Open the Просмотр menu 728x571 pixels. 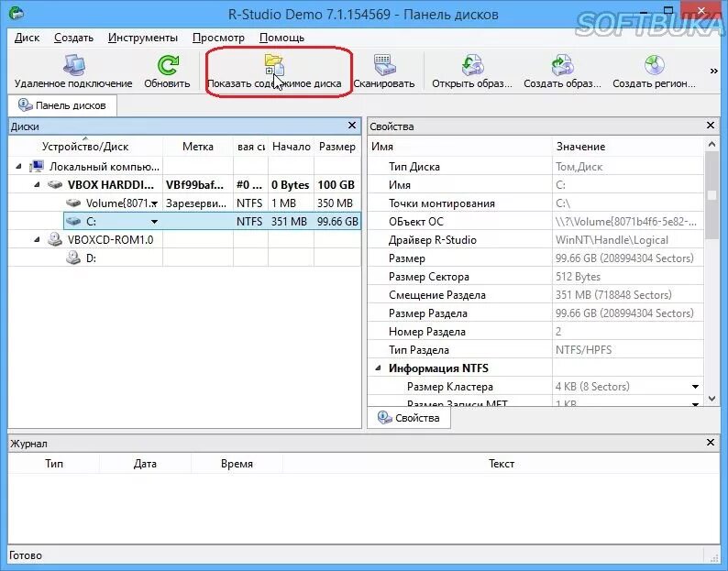218,38
